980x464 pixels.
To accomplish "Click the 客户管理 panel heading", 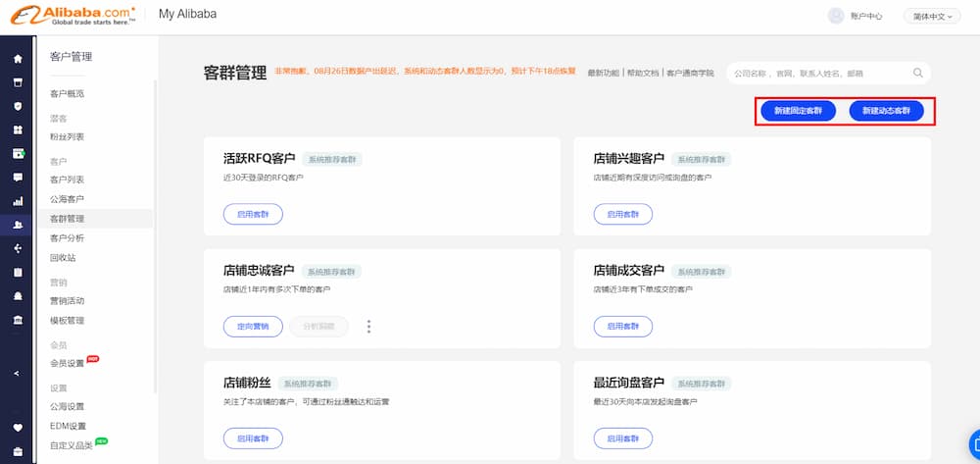I will [71, 57].
